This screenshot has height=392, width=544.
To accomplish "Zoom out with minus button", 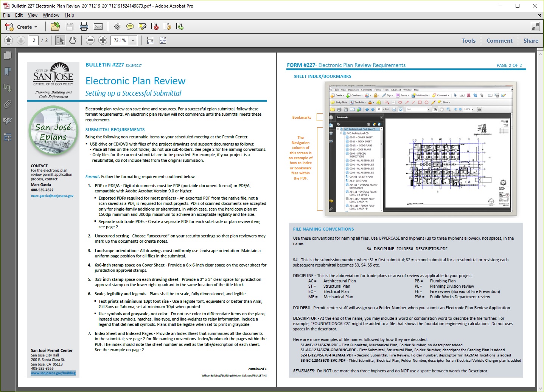I will [90, 40].
